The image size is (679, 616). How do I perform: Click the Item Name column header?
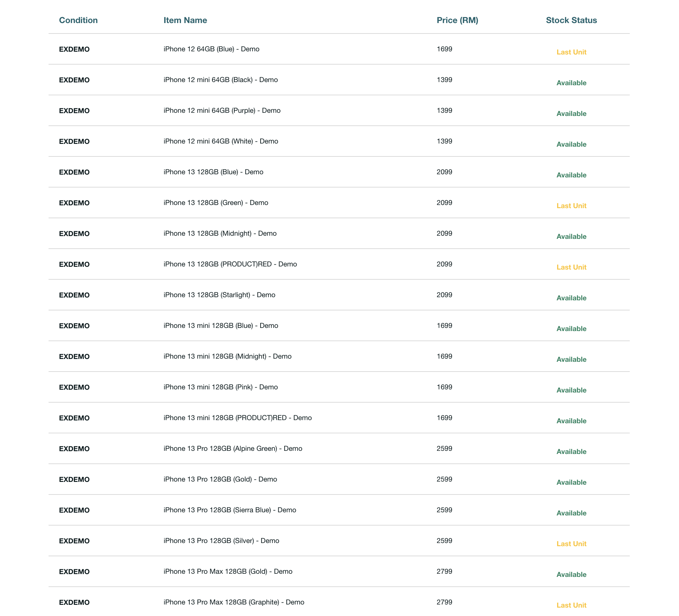[x=185, y=20]
